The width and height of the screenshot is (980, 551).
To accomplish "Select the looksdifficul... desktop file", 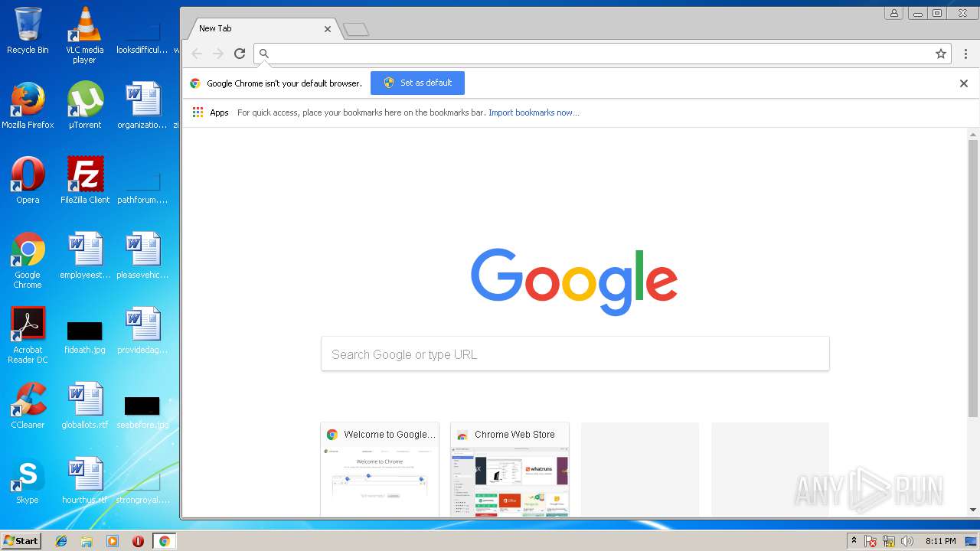I will pyautogui.click(x=142, y=37).
